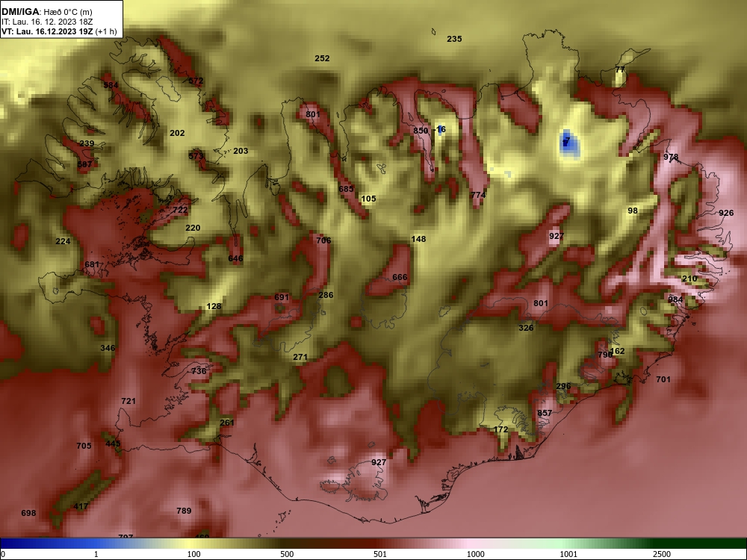Click the 2500 tick on the color scale
Viewport: 747px width, 560px height.
point(662,554)
